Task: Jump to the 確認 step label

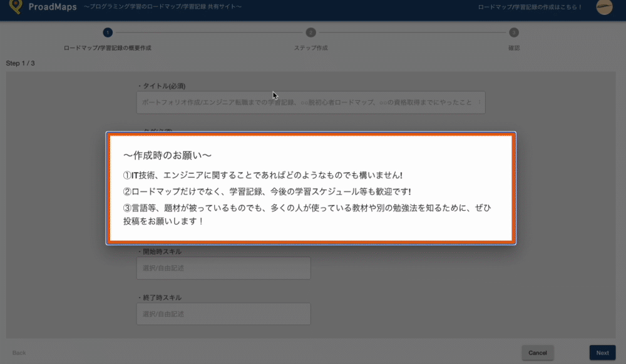Action: pyautogui.click(x=515, y=47)
